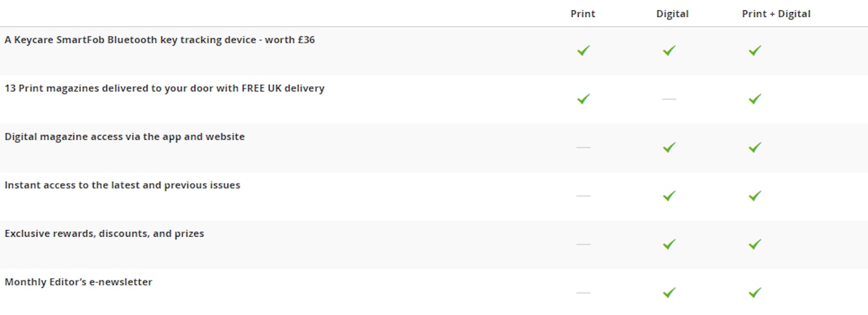Click the Digital checkmark for SmartFob device

tap(669, 51)
